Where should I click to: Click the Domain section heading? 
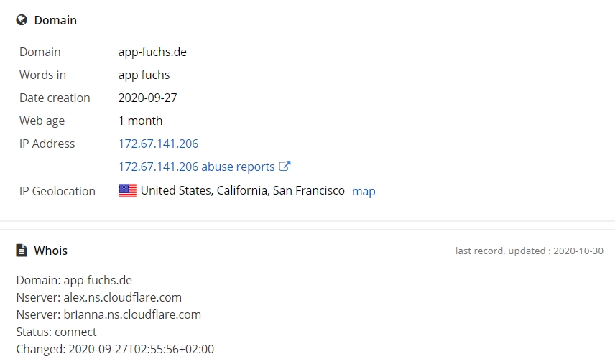pos(55,20)
